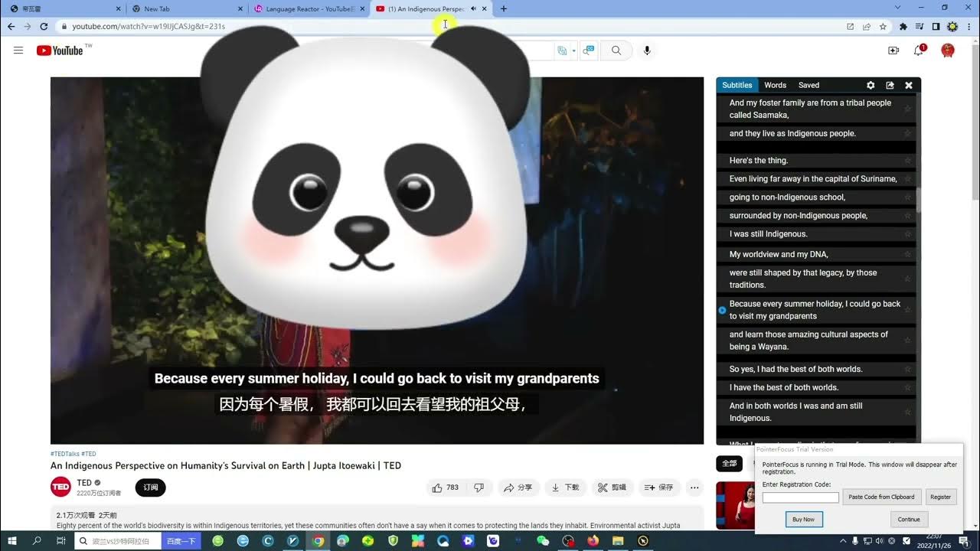The image size is (980, 551).
Task: Click the 分享 share button
Action: point(517,487)
